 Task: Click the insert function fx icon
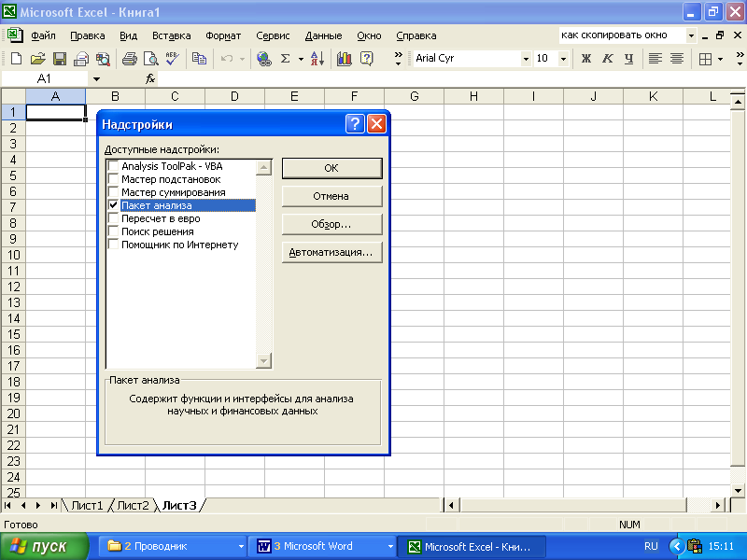point(150,78)
